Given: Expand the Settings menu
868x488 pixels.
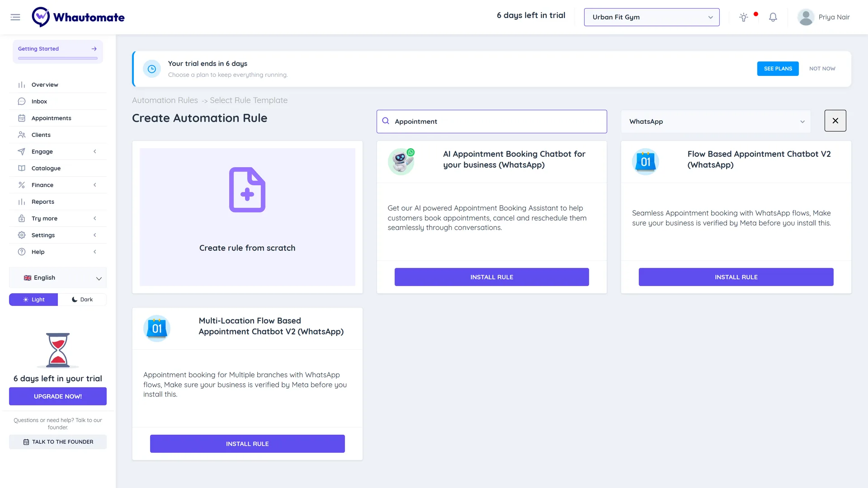Looking at the screenshot, I should (x=58, y=235).
